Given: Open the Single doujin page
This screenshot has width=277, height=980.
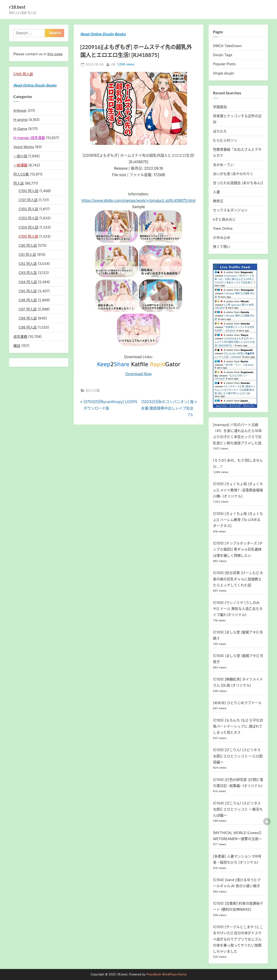Looking at the screenshot, I should 223,73.
